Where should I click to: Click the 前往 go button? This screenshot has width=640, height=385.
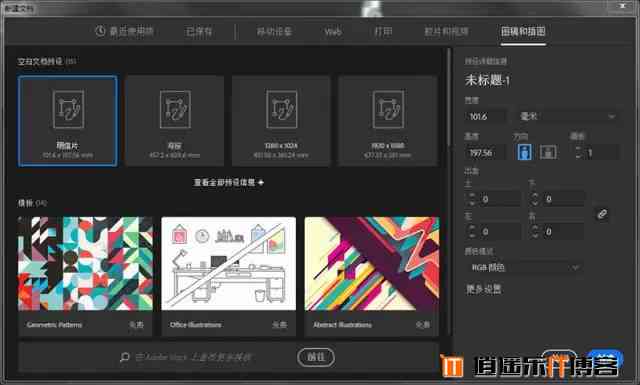(x=316, y=357)
